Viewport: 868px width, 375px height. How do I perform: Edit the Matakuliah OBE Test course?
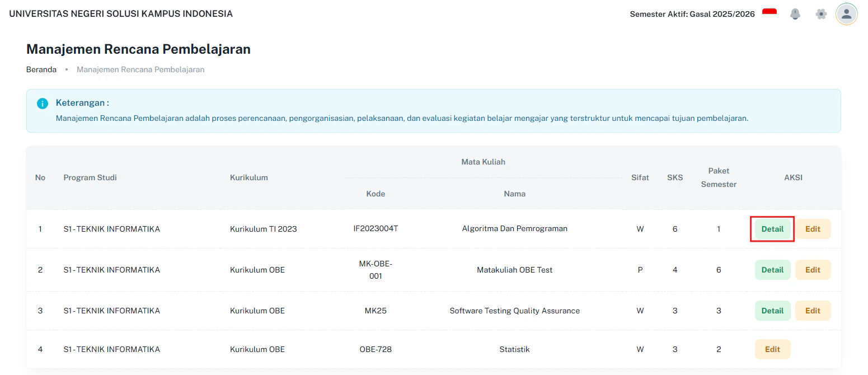tap(813, 269)
